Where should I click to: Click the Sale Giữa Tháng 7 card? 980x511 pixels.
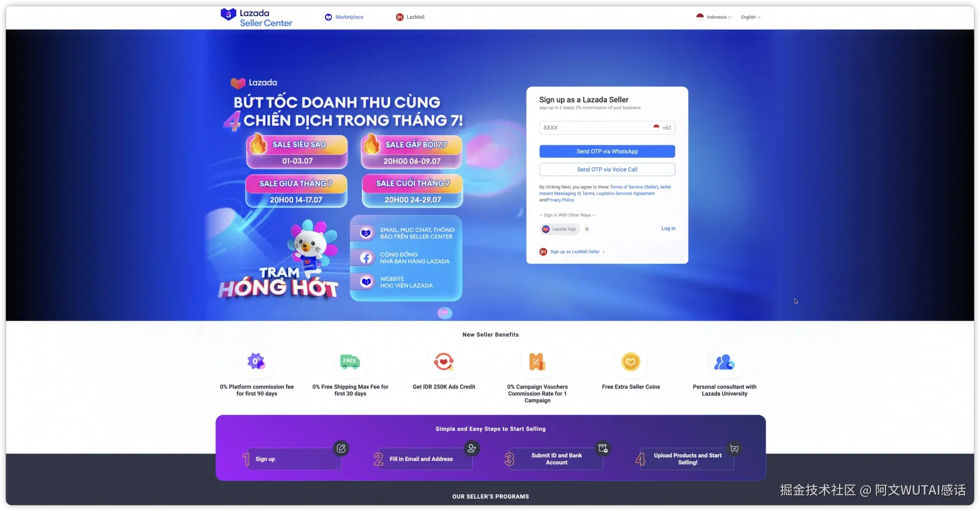pyautogui.click(x=297, y=191)
